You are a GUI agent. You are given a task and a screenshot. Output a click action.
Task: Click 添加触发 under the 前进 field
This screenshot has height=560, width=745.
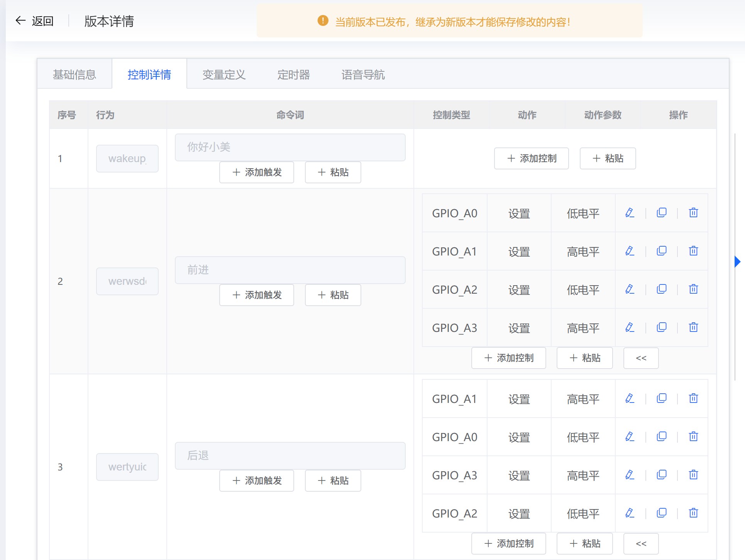tap(256, 295)
